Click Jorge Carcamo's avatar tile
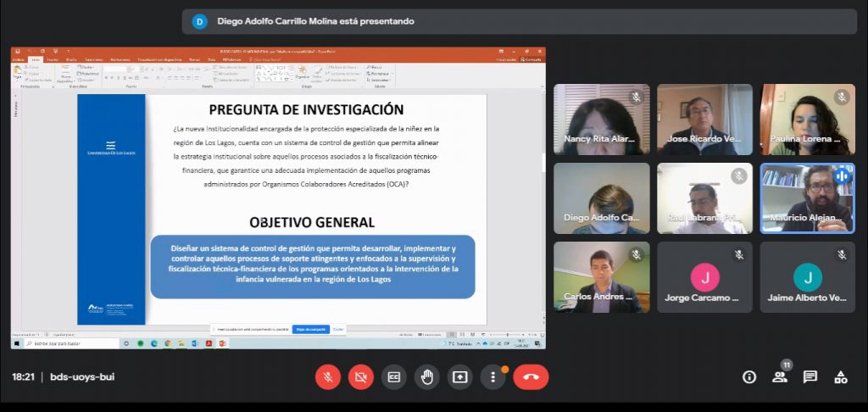868x412 pixels. (x=704, y=277)
